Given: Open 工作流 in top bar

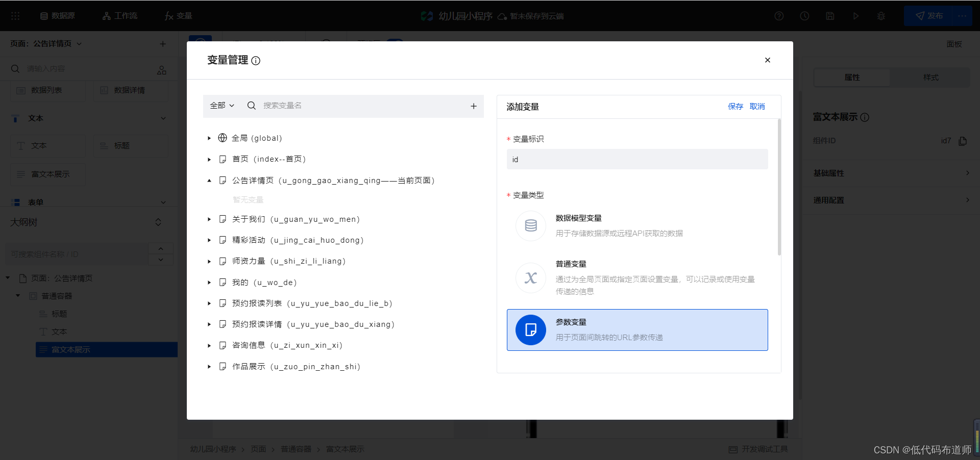Looking at the screenshot, I should [x=120, y=16].
